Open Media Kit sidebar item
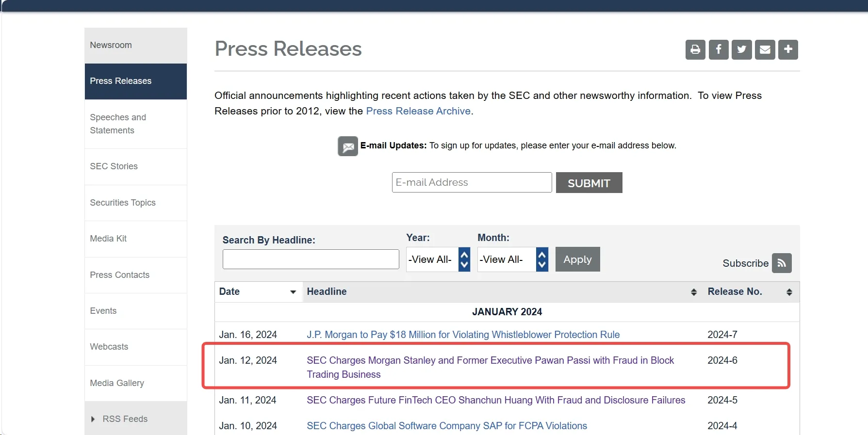Screen dimensions: 868x435 [136, 239]
